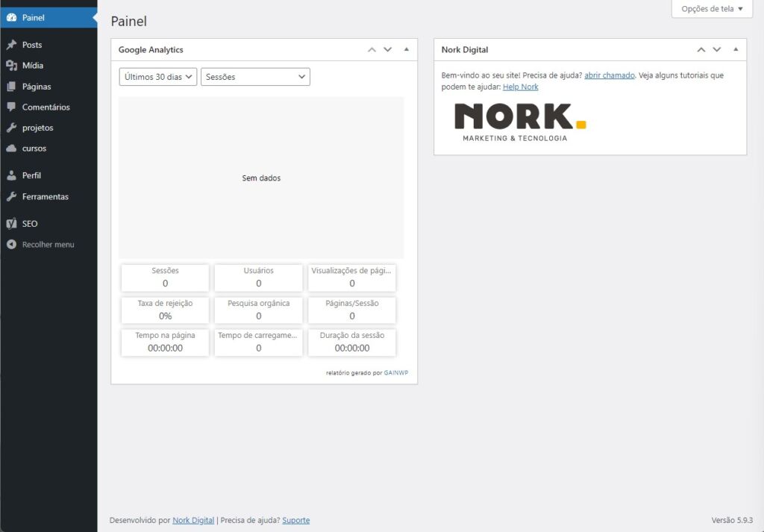Screen dimensions: 764x532
Task: Collapse the Google Analytics panel
Action: click(x=407, y=49)
